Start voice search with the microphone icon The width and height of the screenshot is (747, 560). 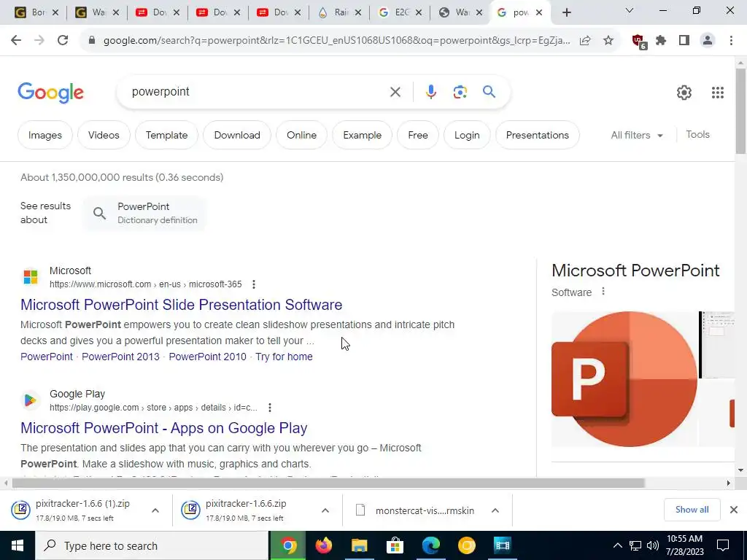tap(430, 91)
